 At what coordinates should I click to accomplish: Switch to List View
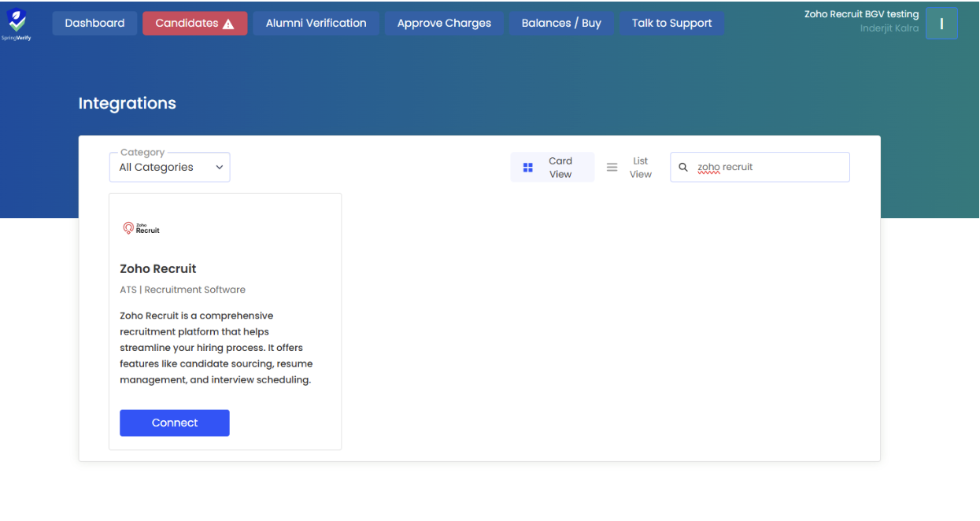(x=629, y=168)
